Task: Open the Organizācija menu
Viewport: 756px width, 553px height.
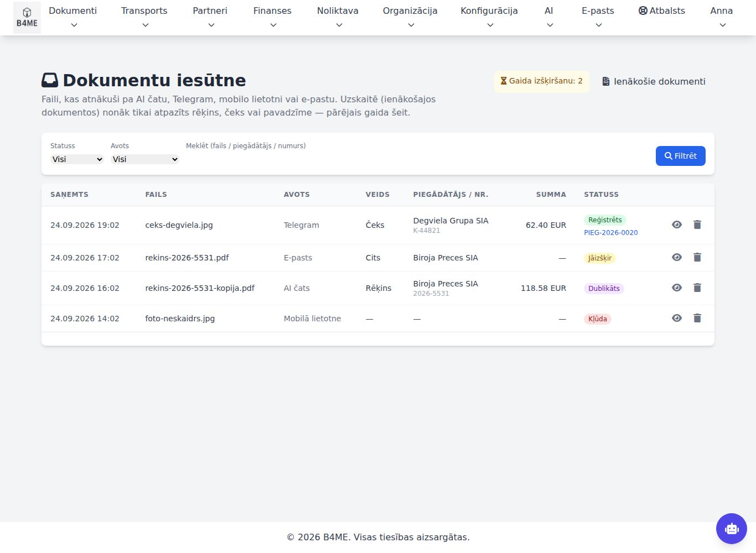Action: [x=410, y=17]
